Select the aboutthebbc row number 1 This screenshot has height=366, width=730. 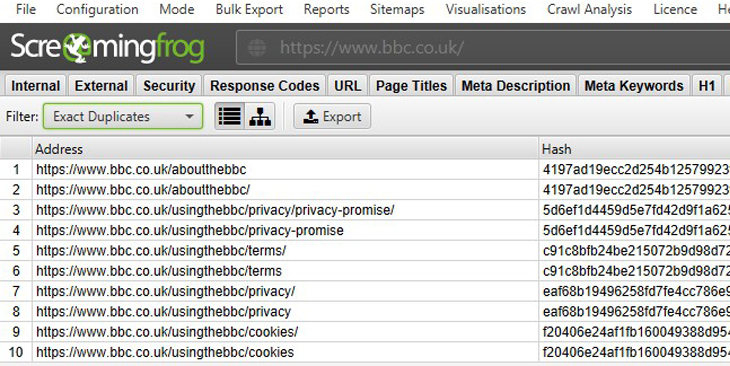tap(16, 169)
